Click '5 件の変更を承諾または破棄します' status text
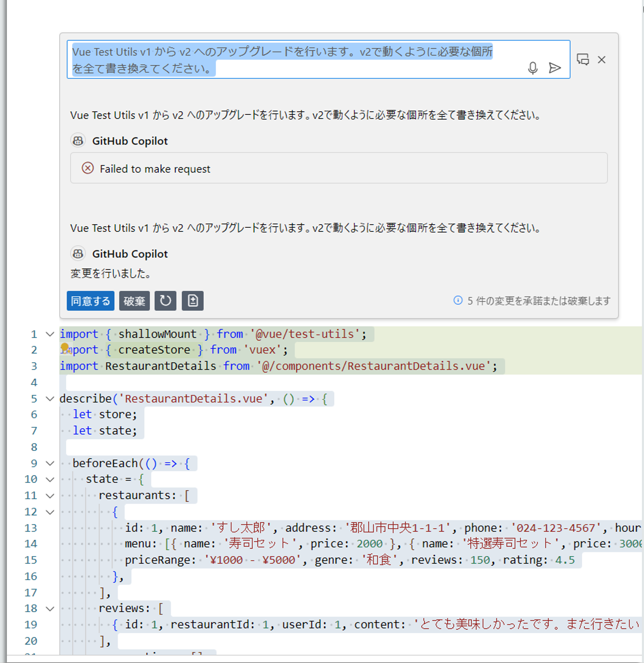The height and width of the screenshot is (663, 644). (539, 301)
